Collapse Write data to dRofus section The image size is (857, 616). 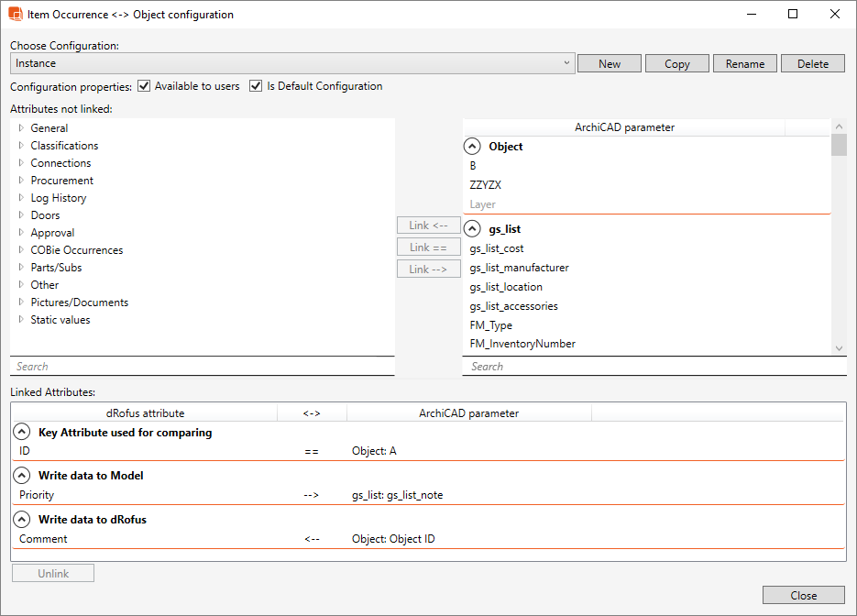[x=21, y=520]
